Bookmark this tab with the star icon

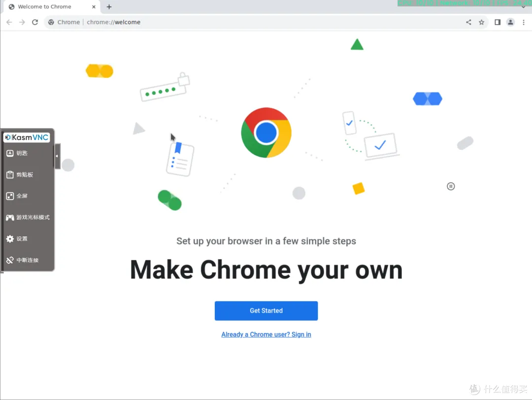coord(481,22)
